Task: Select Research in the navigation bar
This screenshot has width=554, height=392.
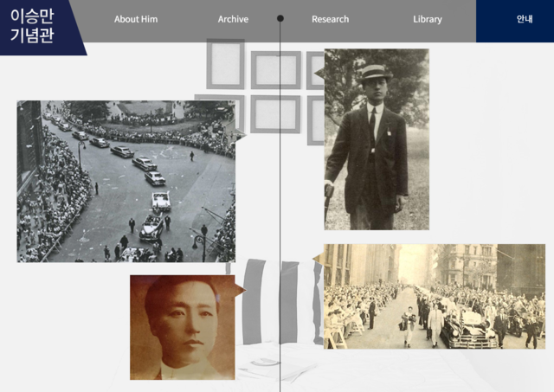Action: [x=330, y=19]
